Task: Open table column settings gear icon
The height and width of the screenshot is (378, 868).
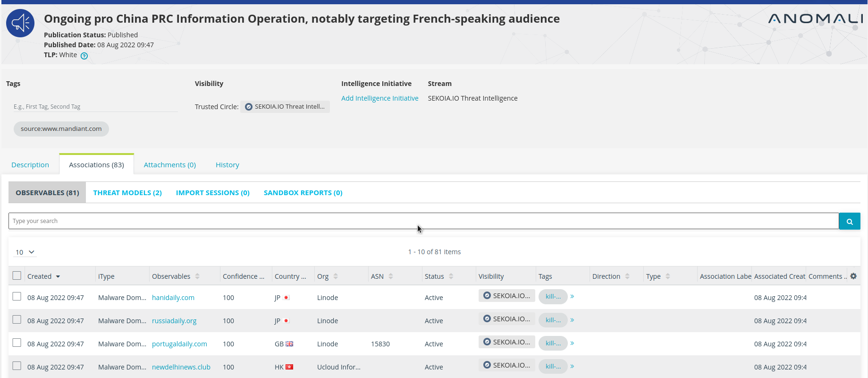Action: coord(853,276)
